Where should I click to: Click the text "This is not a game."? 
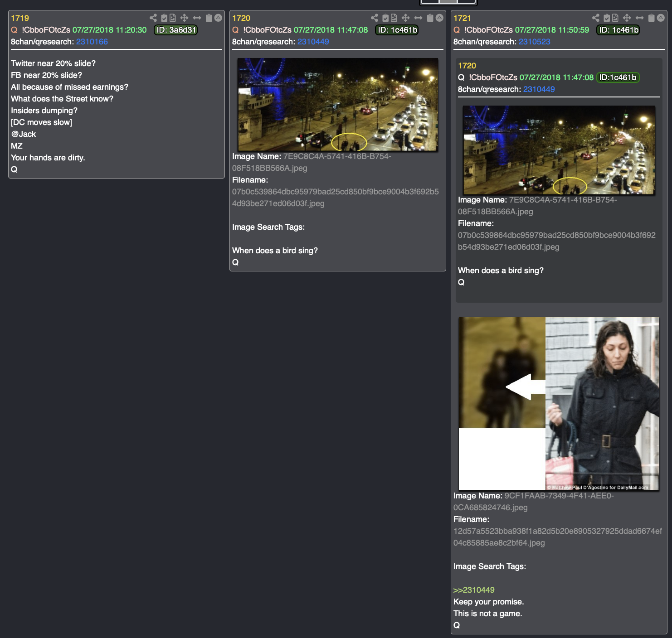[488, 614]
